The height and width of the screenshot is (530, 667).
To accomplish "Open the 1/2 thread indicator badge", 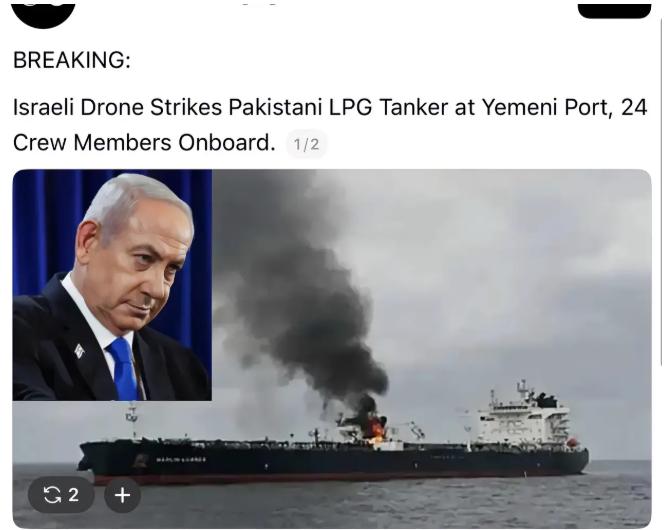I will 307,144.
